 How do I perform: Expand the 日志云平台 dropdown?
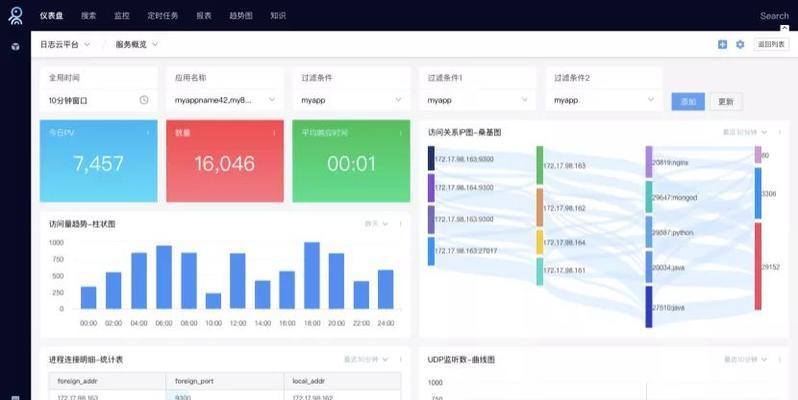[65, 44]
